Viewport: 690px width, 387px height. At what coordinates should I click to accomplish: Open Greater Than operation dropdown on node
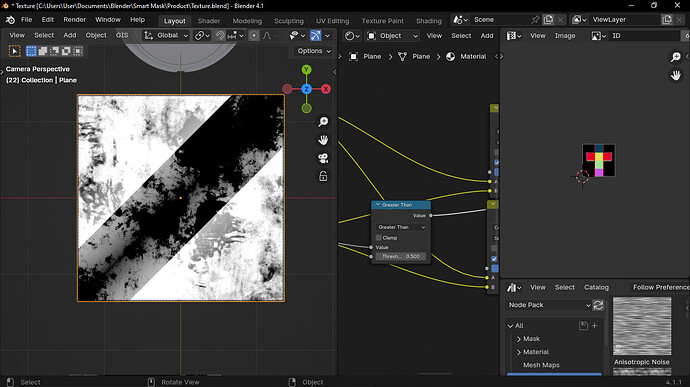pos(401,227)
